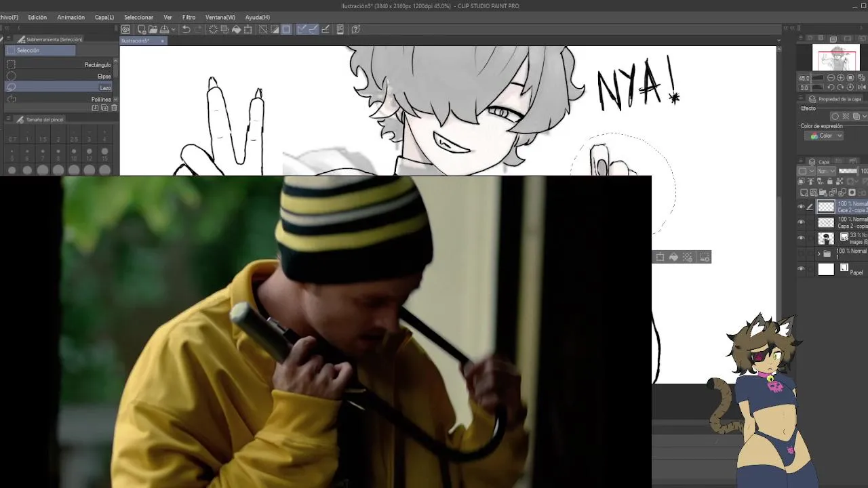Viewport: 868px width, 488px height.
Task: Click the Clear (burst) icon in command bar
Action: click(214, 29)
